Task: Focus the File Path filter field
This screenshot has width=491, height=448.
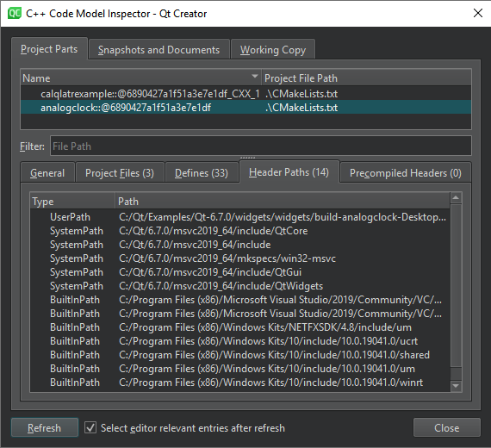Action: pos(260,146)
